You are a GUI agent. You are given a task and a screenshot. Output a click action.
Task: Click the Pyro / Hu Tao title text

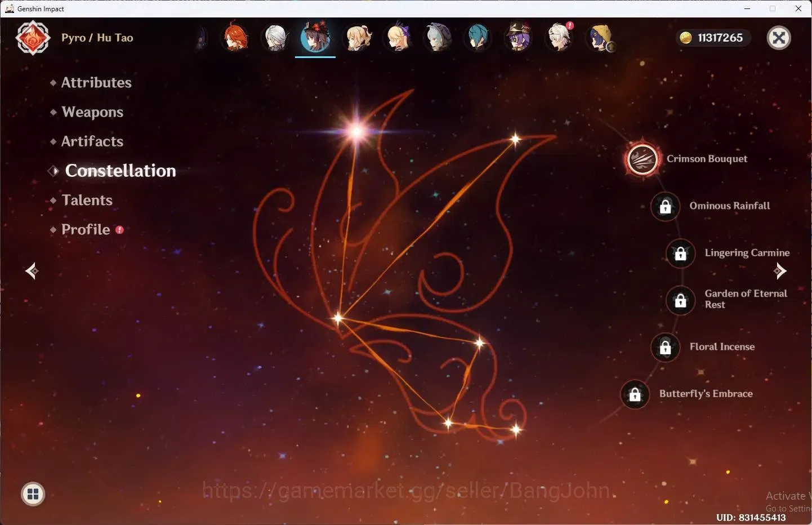tap(97, 38)
